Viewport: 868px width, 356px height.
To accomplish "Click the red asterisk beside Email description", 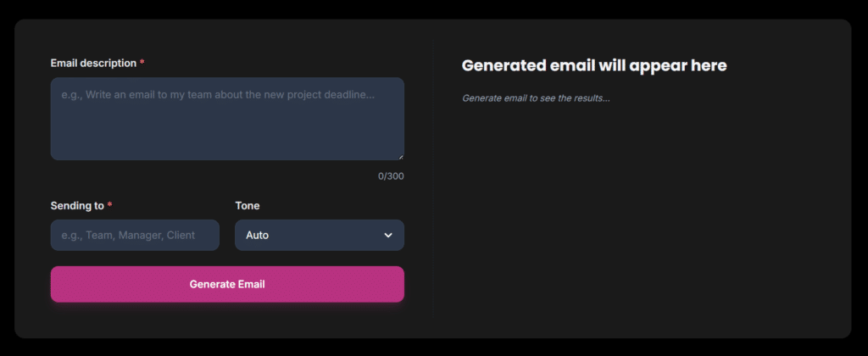I will click(x=142, y=64).
